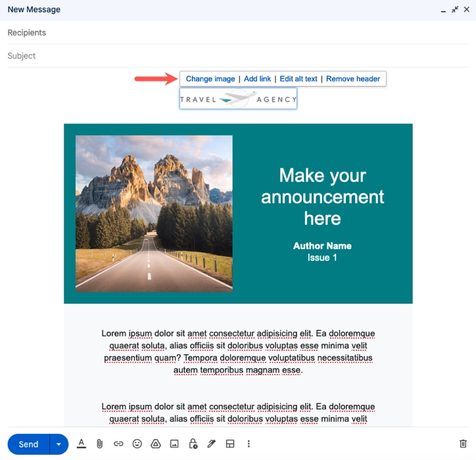The height and width of the screenshot is (460, 476).
Task: Click Change image in header toolbar
Action: 210,79
